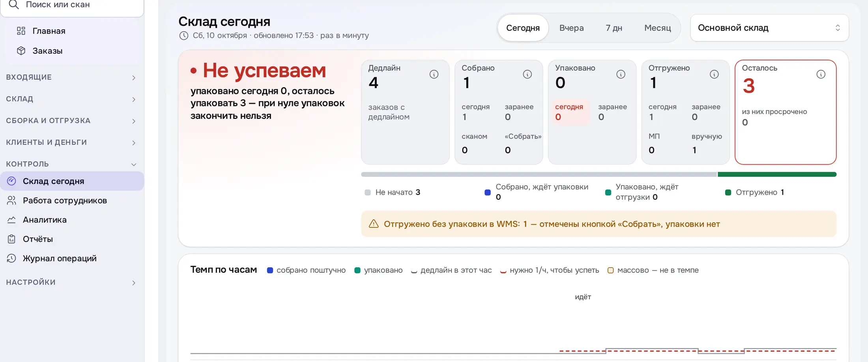Viewport: 868px width, 362px height.
Task: Open info tooltip for Отгружено card
Action: (x=714, y=74)
